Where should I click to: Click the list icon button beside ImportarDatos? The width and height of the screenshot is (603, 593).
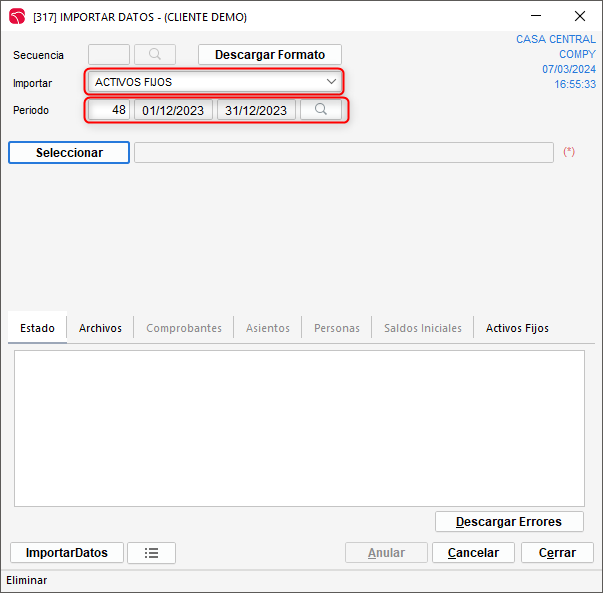[151, 553]
